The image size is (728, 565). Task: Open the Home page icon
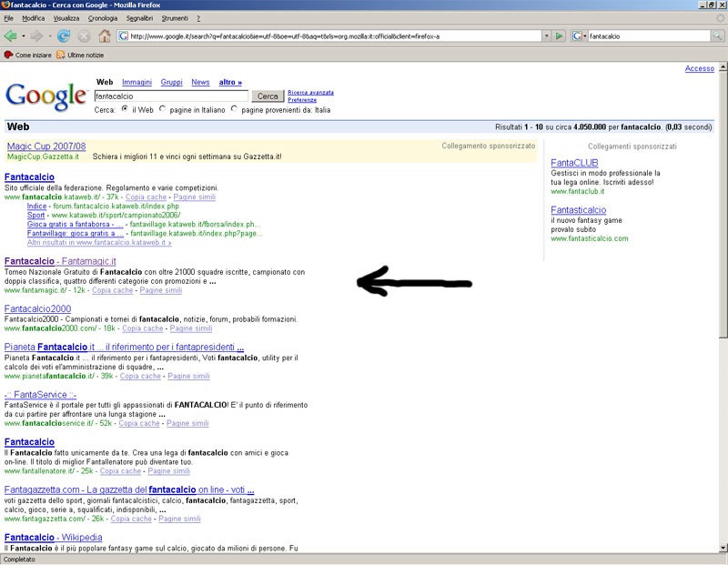[105, 35]
